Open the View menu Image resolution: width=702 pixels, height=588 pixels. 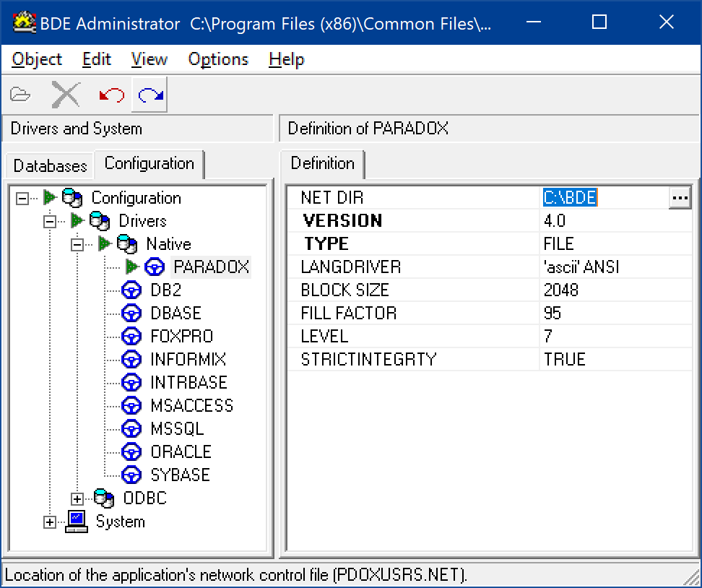[x=149, y=59]
